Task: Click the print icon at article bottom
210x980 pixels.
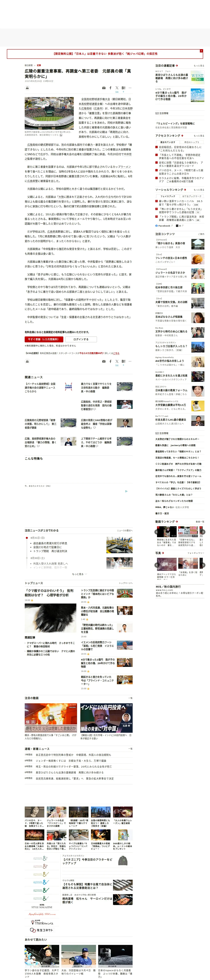Action: pyautogui.click(x=27, y=361)
